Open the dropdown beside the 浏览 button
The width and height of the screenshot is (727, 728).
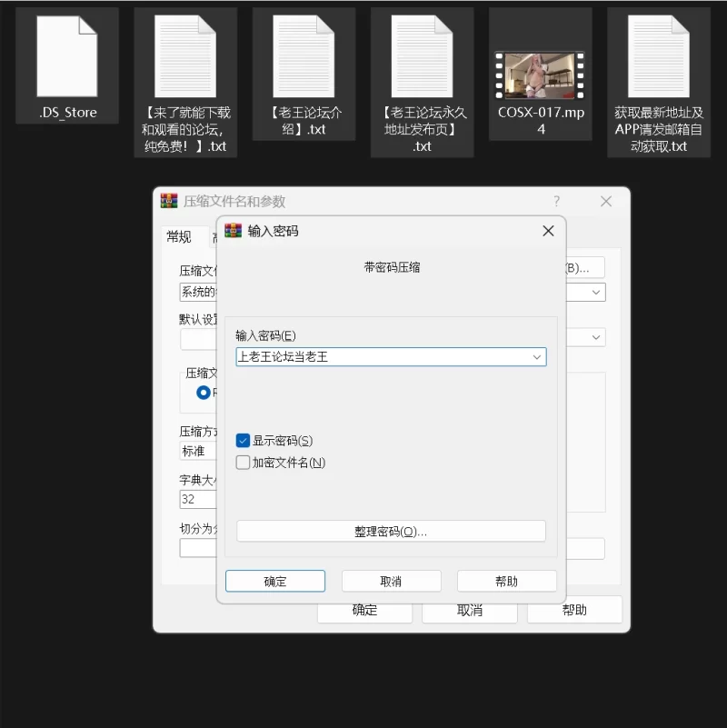coord(596,293)
